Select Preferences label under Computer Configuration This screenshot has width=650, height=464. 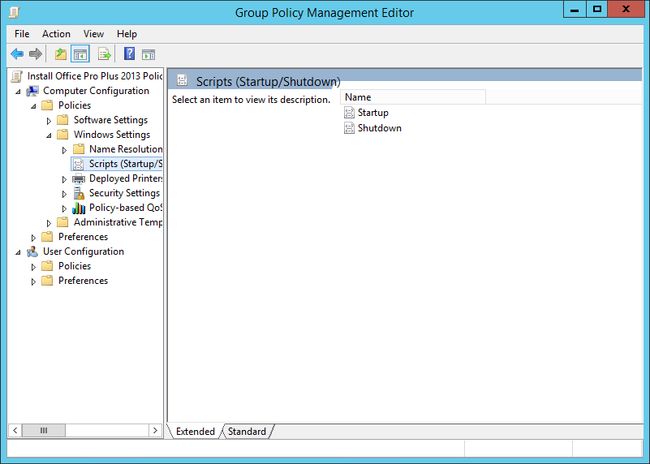83,237
